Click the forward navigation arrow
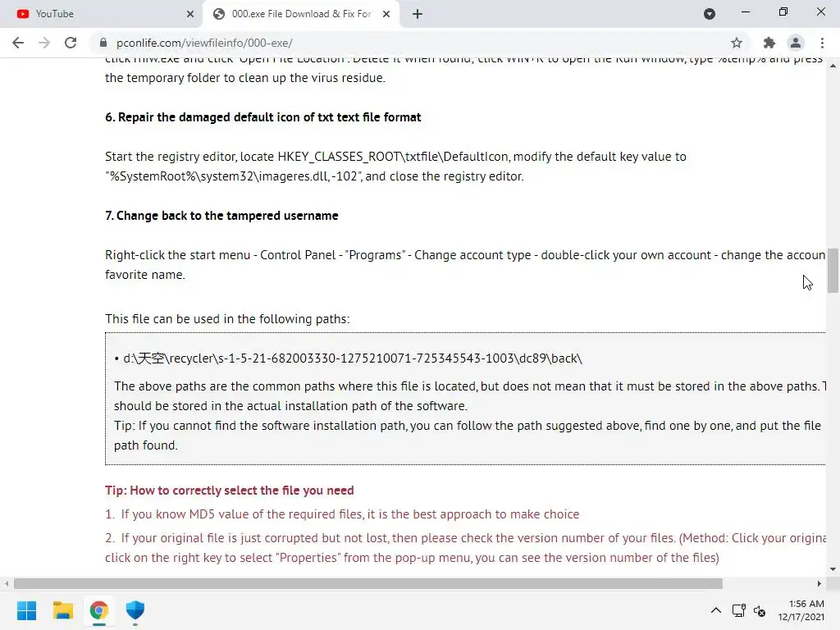 coord(44,43)
